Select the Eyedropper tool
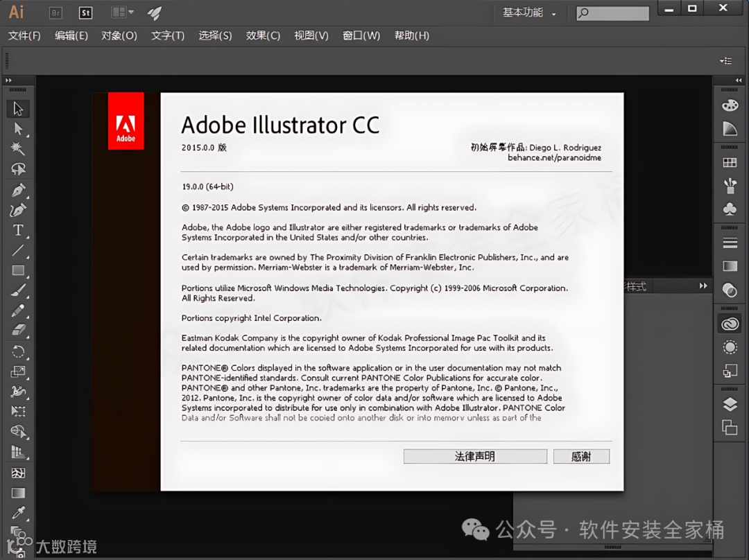Viewport: 749px width, 560px height. (18, 513)
